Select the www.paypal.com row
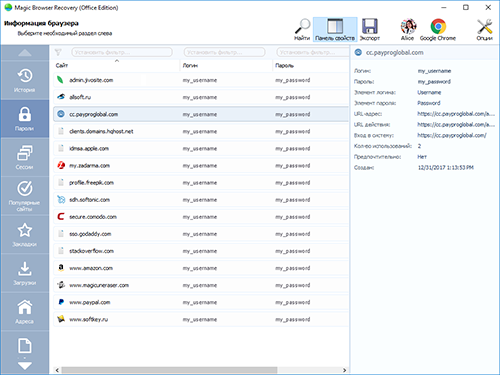 [201, 302]
